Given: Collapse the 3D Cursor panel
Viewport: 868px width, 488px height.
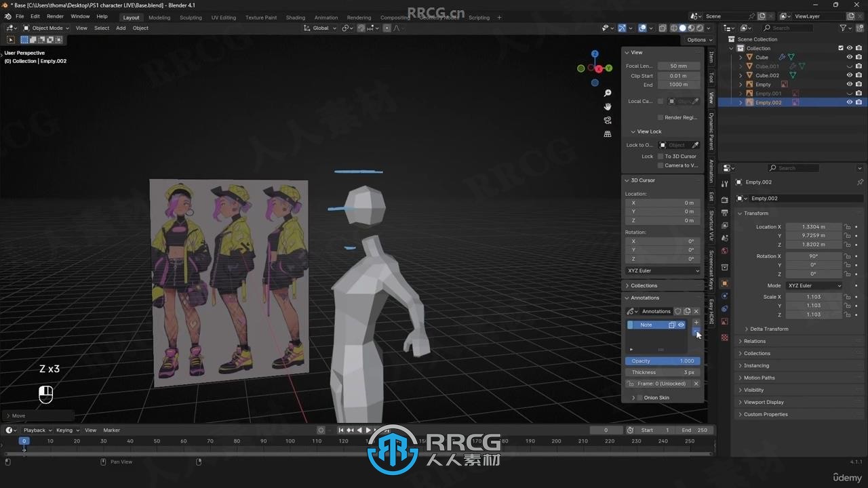Looking at the screenshot, I should pyautogui.click(x=643, y=180).
